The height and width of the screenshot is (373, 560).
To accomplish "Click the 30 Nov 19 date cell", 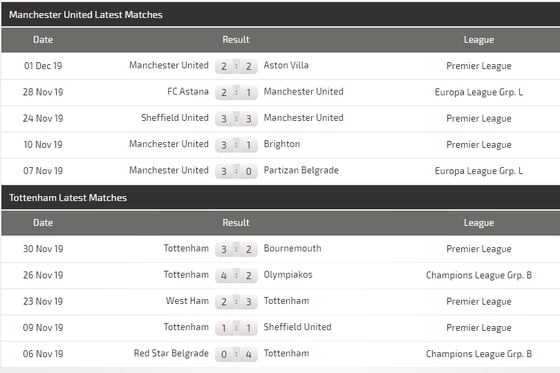I will (43, 249).
